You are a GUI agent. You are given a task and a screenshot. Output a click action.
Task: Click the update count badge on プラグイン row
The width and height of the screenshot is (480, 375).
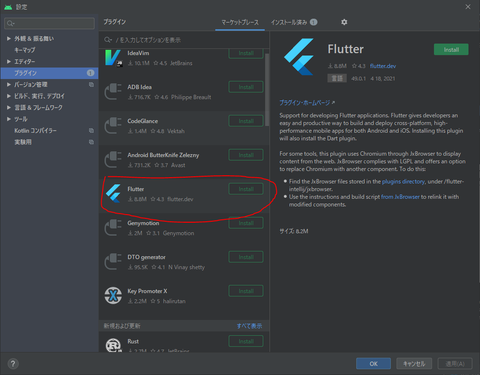[x=90, y=73]
